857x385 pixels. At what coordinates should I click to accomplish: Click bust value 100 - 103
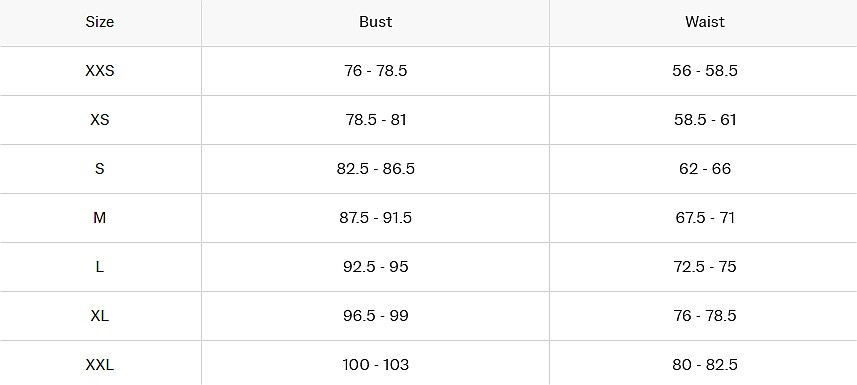click(376, 365)
